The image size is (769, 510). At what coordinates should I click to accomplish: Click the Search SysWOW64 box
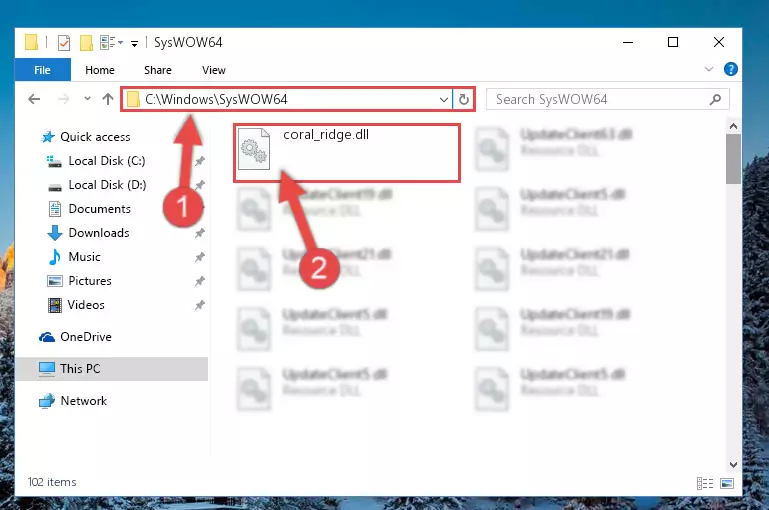tap(607, 100)
